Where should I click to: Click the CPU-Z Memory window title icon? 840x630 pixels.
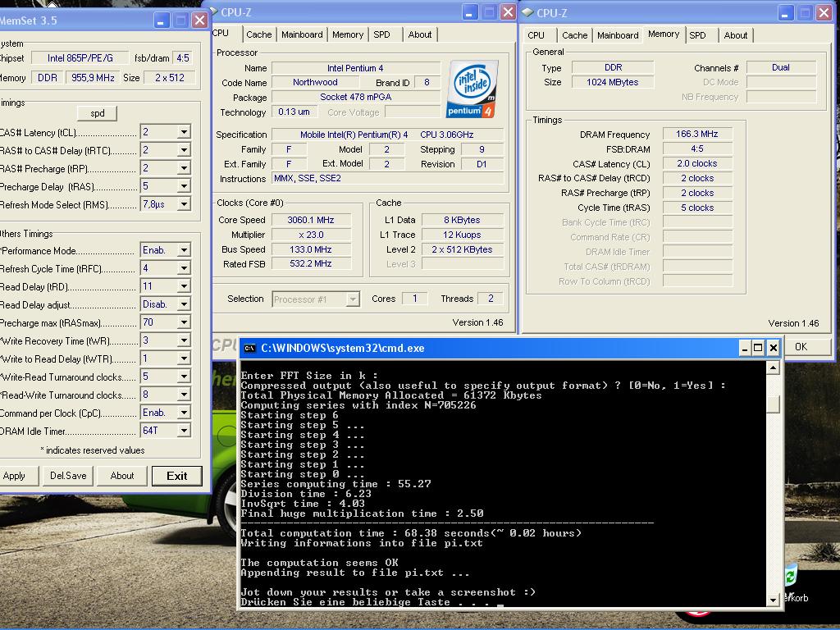coord(527,12)
